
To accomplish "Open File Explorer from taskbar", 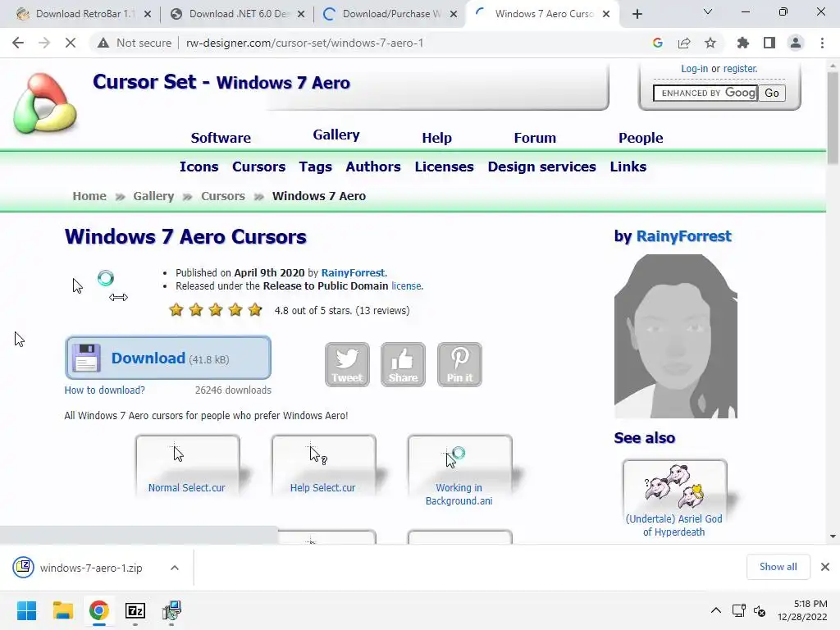I will click(x=62, y=610).
